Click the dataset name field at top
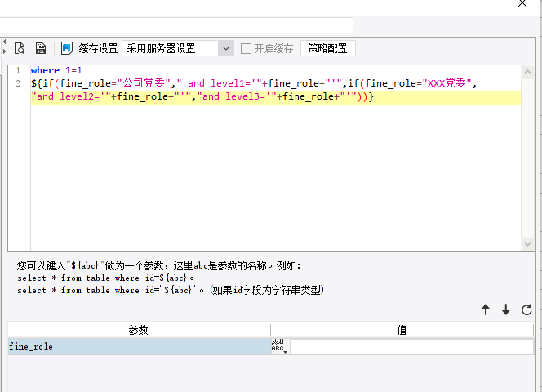542x392 pixels. (x=176, y=25)
